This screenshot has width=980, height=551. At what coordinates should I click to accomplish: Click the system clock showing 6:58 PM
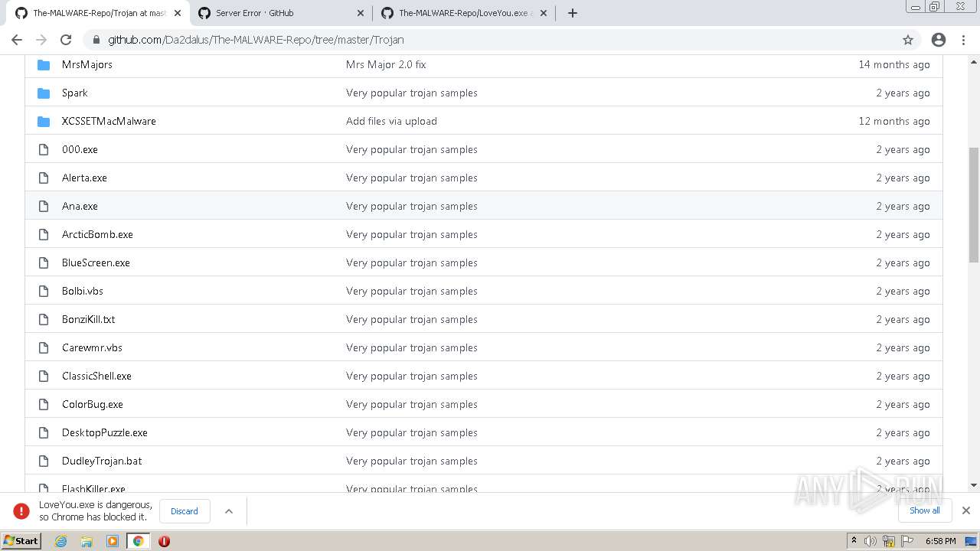(x=940, y=541)
